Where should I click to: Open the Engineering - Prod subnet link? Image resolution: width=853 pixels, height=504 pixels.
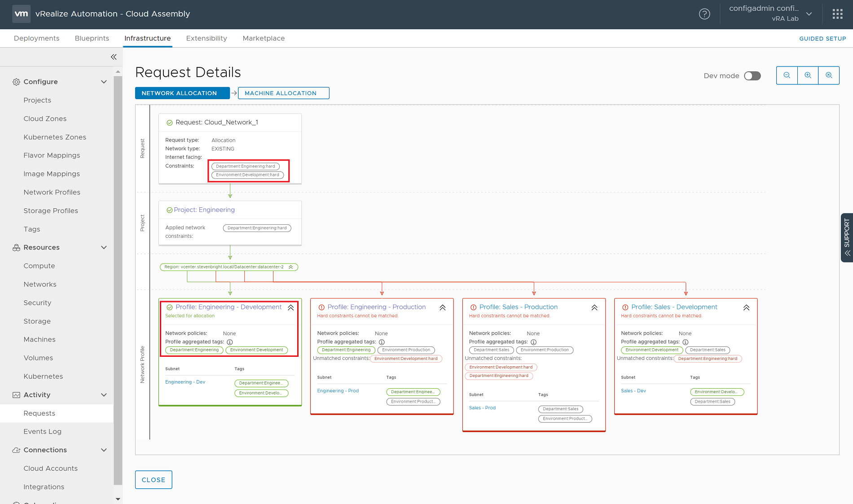coord(338,391)
